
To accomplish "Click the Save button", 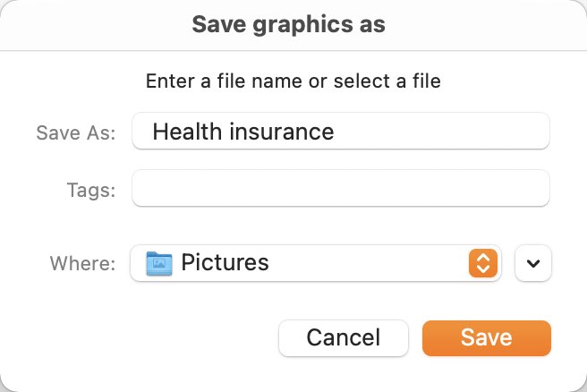I will coord(486,337).
